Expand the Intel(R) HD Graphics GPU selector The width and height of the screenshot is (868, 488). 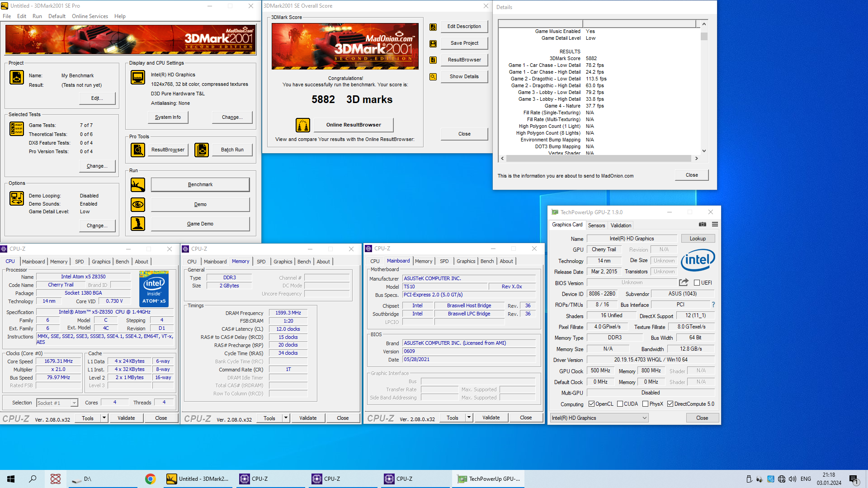(x=599, y=418)
